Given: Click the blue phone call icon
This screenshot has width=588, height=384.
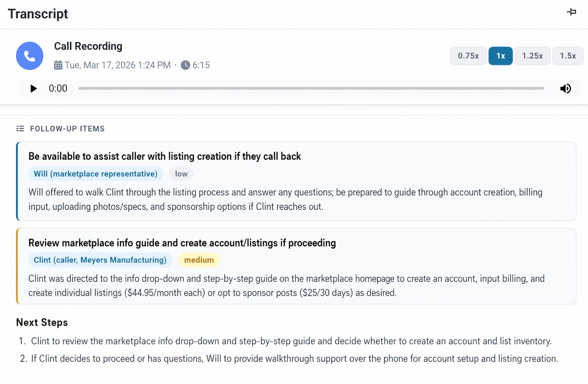Looking at the screenshot, I should pos(30,56).
